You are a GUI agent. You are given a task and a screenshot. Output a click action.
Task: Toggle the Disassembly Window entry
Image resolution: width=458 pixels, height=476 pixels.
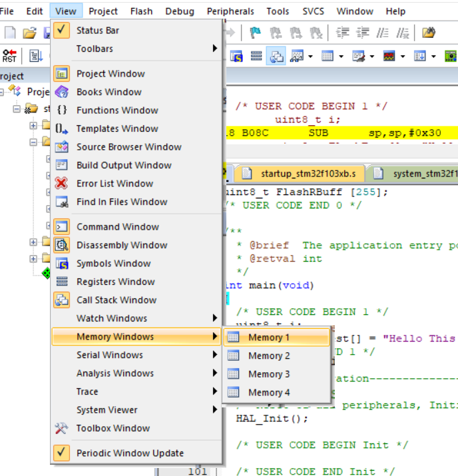tap(136, 245)
